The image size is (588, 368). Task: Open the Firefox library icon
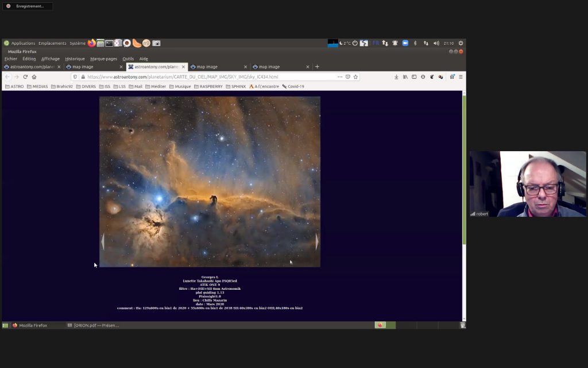click(405, 77)
